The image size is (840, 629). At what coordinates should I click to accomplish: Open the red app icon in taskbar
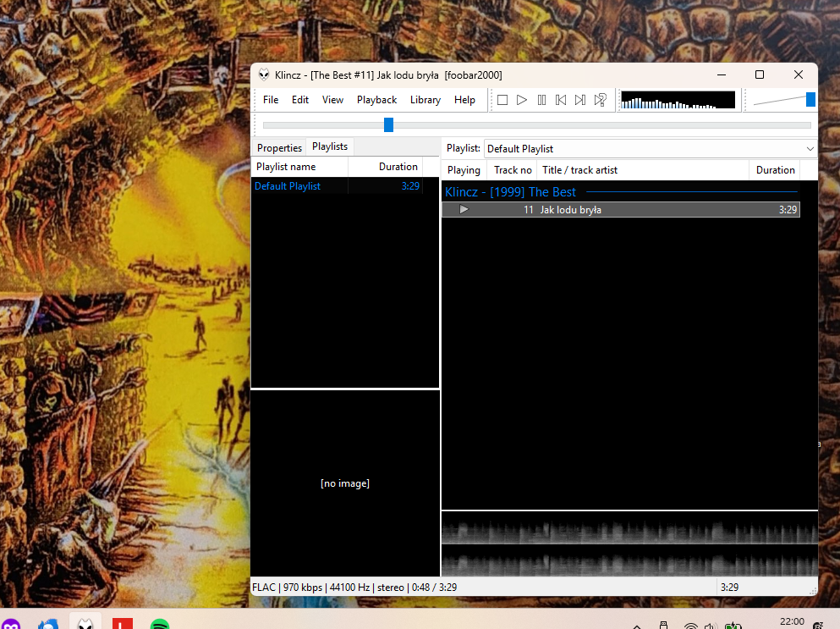122,623
